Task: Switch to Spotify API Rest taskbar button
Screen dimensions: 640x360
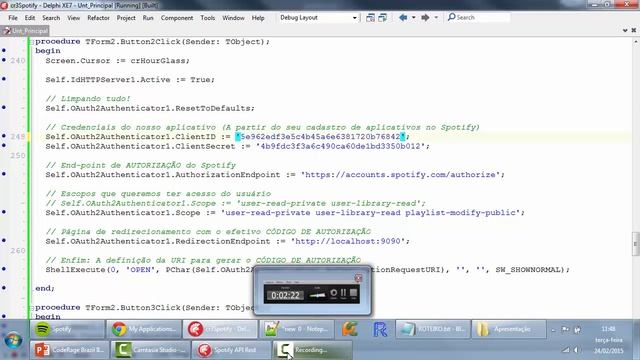Action: [231, 350]
